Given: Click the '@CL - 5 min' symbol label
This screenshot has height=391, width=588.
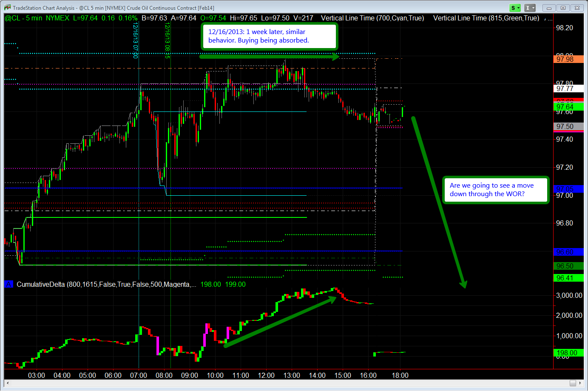Looking at the screenshot, I should [24, 18].
